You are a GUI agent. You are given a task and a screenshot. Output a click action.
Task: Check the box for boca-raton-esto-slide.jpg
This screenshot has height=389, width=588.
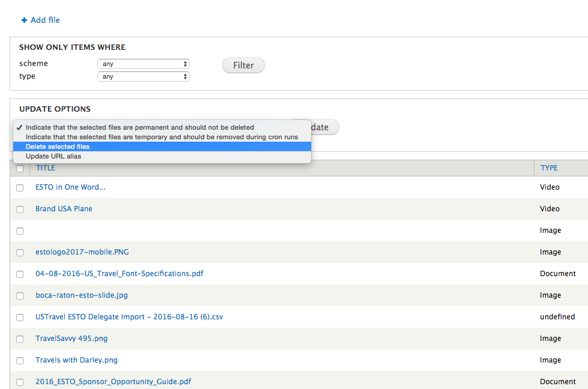[x=20, y=296]
